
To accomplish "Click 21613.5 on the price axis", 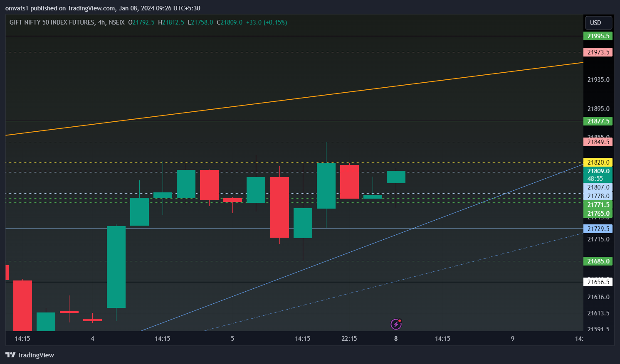I will click(x=598, y=313).
